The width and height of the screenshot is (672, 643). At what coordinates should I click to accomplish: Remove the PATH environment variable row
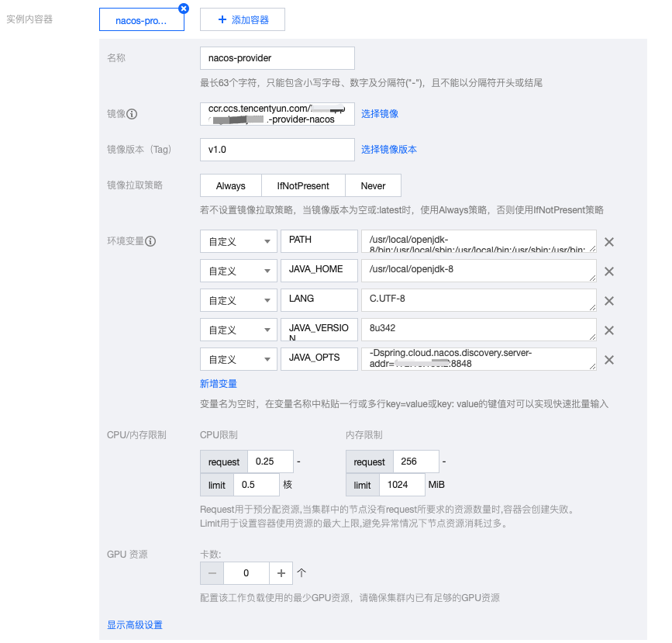pos(609,242)
